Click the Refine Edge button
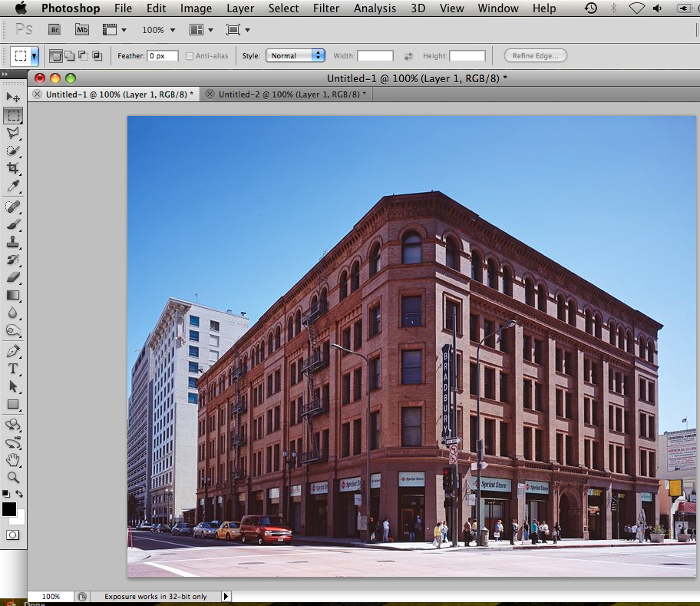 point(535,56)
